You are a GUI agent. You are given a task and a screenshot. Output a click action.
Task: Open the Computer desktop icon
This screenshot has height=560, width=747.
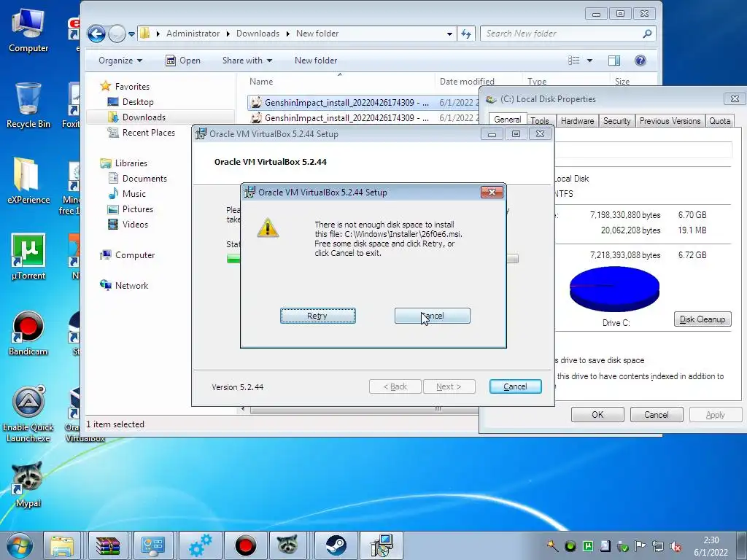[28, 29]
